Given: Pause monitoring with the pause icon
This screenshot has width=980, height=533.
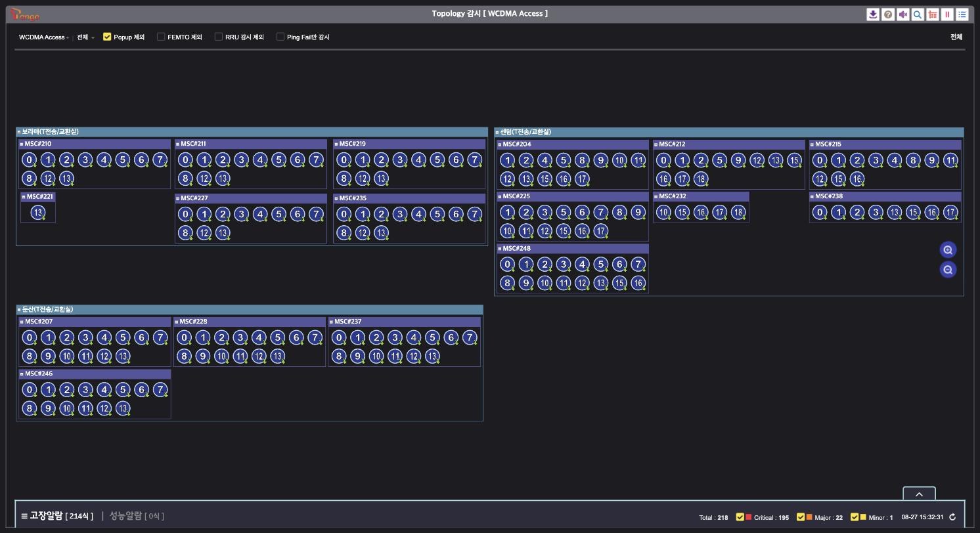Looking at the screenshot, I should (947, 14).
